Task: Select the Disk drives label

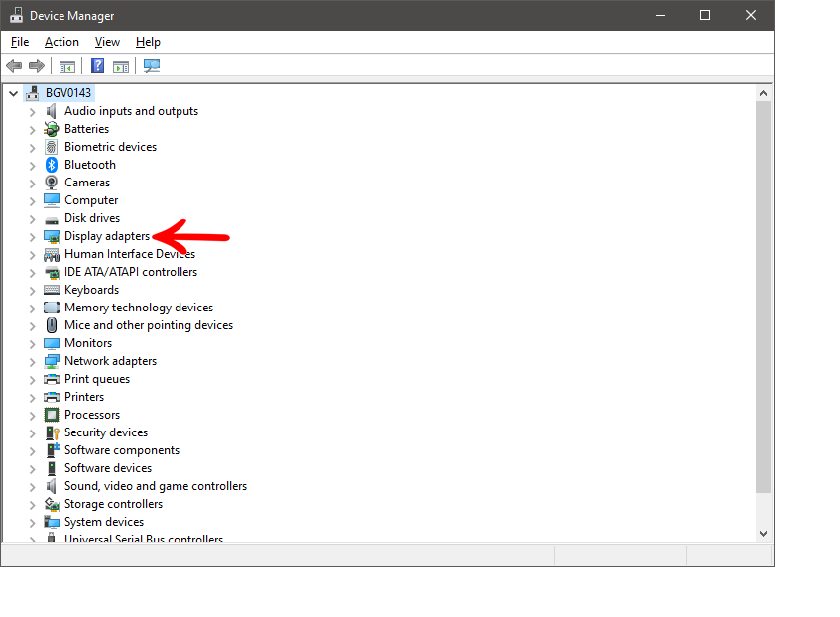Action: click(x=92, y=218)
